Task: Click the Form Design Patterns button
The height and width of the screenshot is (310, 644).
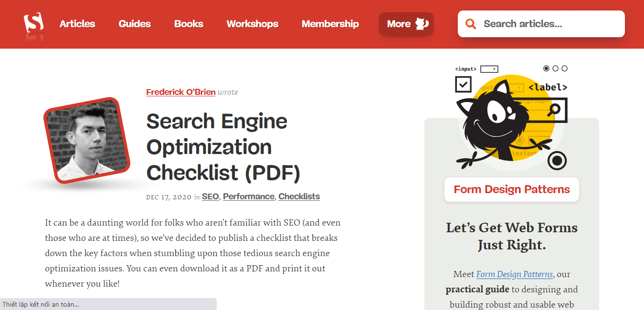Action: point(511,189)
